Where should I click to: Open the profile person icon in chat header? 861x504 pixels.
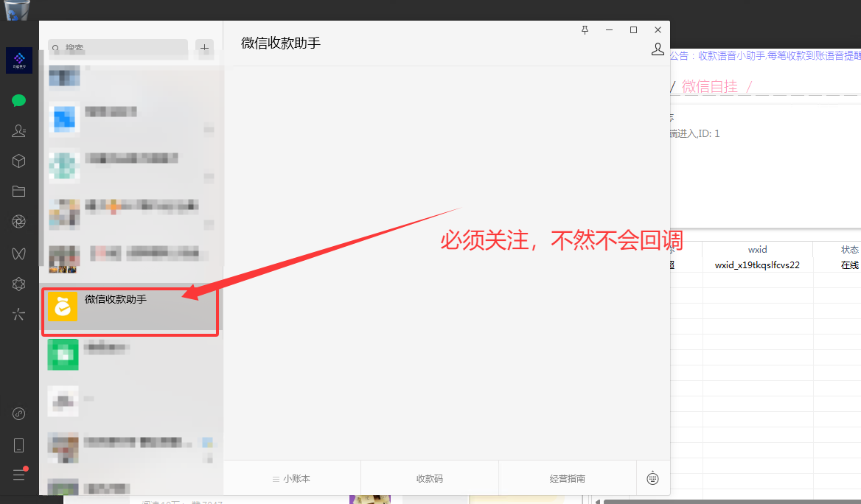click(x=658, y=49)
